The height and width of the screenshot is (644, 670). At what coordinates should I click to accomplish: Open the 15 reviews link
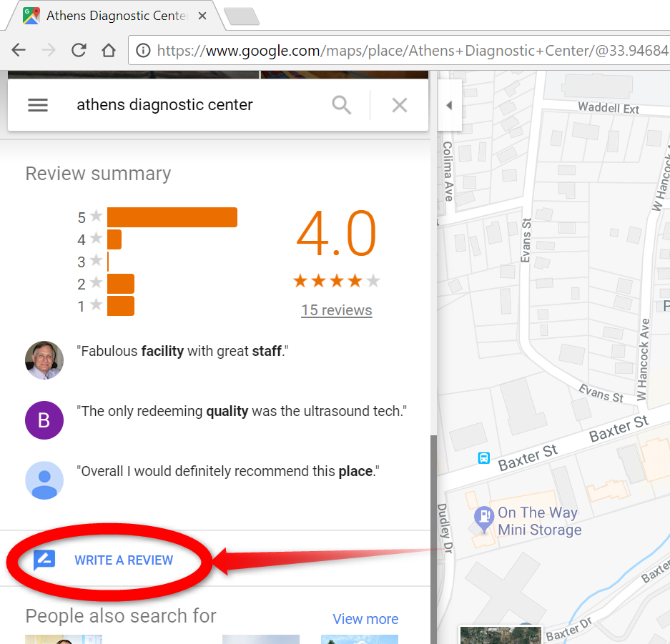337,310
